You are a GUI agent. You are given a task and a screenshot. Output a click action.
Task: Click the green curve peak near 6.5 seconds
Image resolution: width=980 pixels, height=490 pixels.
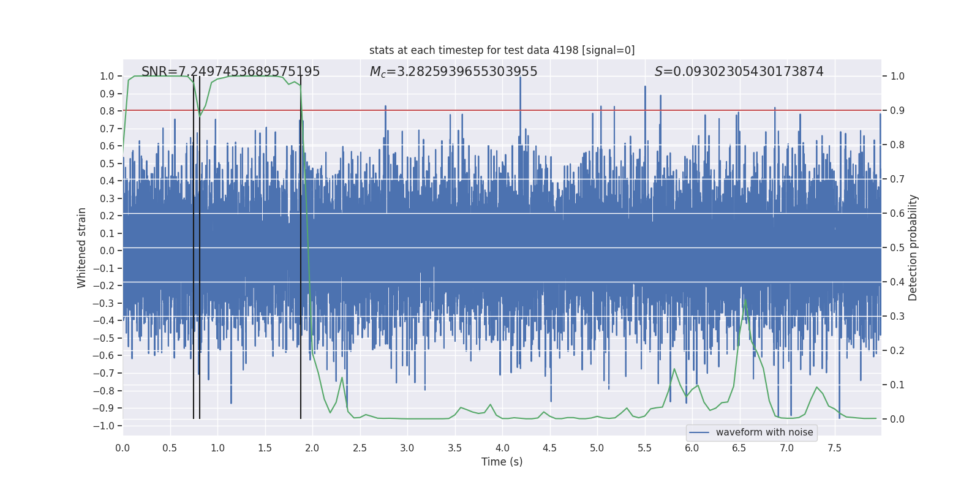[745, 300]
